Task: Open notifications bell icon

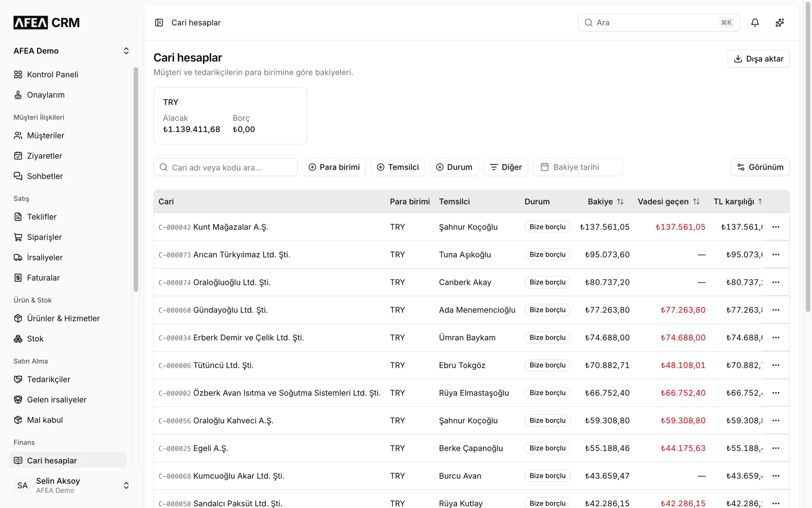Action: (x=755, y=22)
